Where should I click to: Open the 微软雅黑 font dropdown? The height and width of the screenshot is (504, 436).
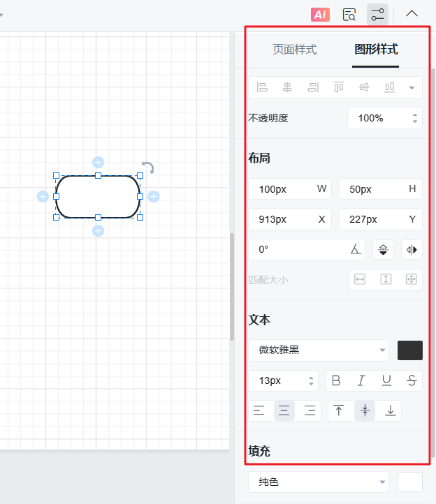319,350
